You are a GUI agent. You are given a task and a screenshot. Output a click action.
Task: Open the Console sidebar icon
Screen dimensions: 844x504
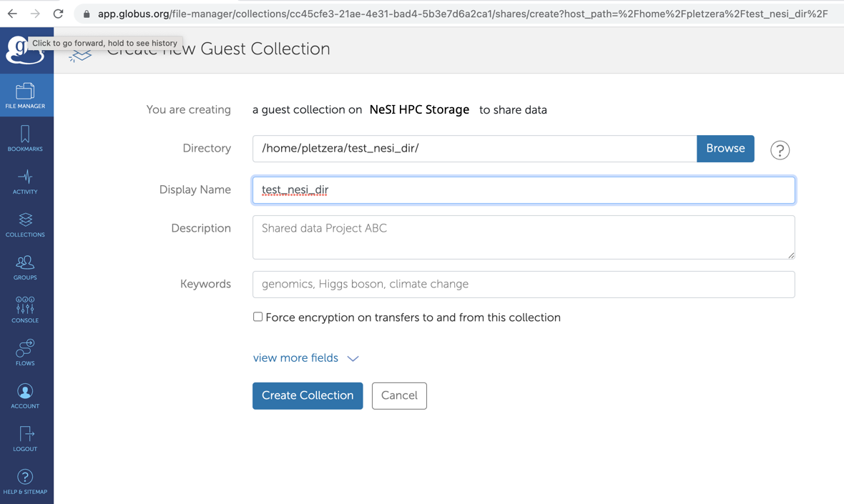tap(26, 310)
